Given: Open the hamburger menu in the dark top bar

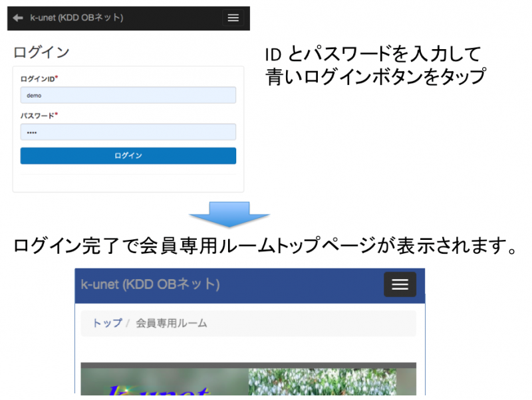Looking at the screenshot, I should coord(233,18).
